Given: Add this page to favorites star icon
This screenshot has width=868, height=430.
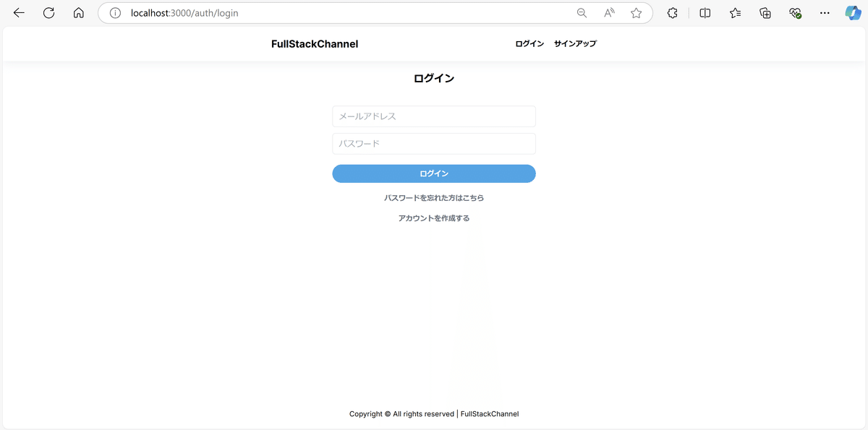Looking at the screenshot, I should 636,13.
